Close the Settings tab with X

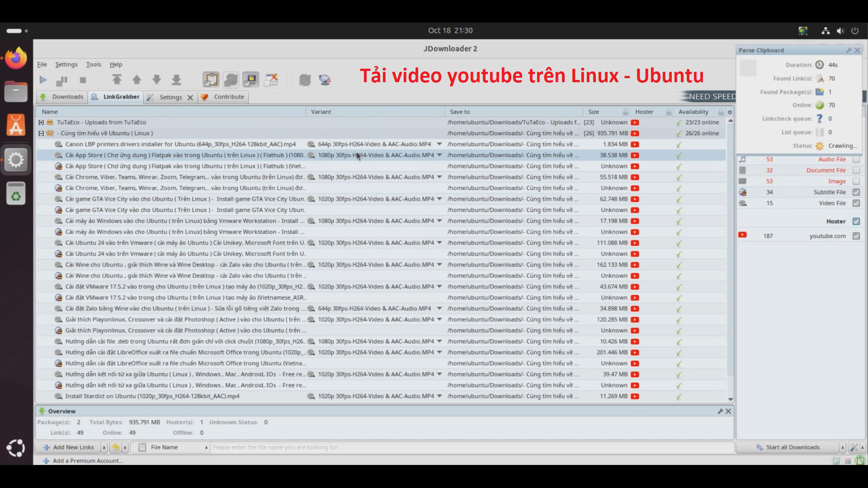(190, 97)
